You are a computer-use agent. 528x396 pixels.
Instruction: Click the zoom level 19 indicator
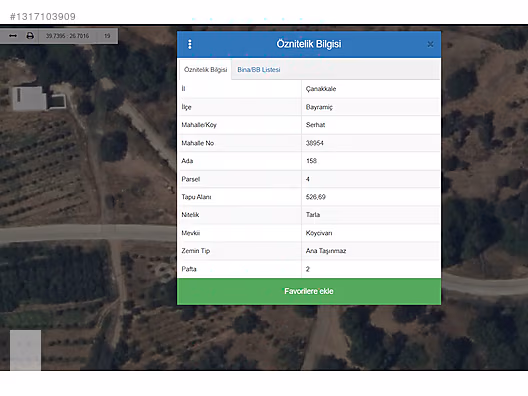click(107, 36)
